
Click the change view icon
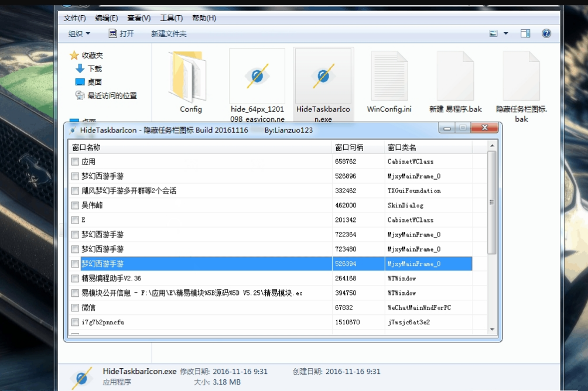tap(494, 33)
